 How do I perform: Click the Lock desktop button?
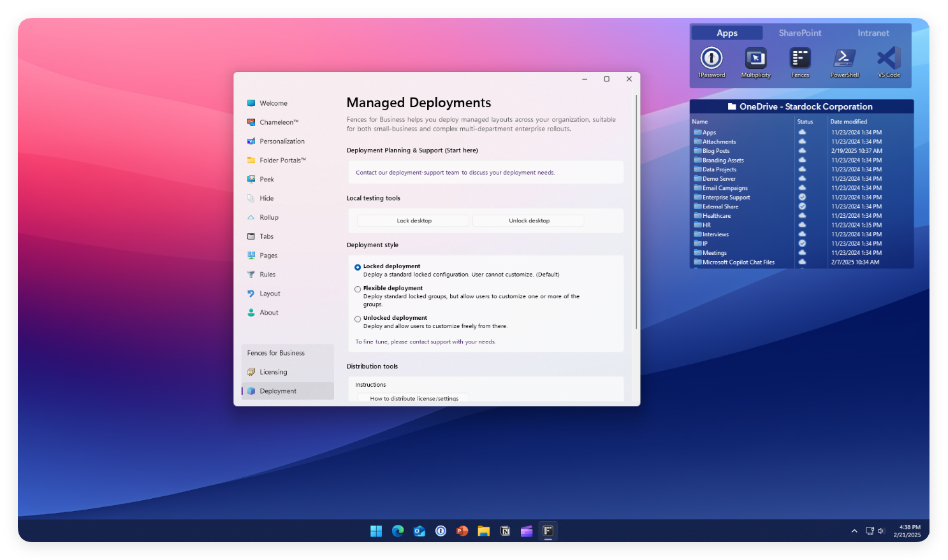413,221
